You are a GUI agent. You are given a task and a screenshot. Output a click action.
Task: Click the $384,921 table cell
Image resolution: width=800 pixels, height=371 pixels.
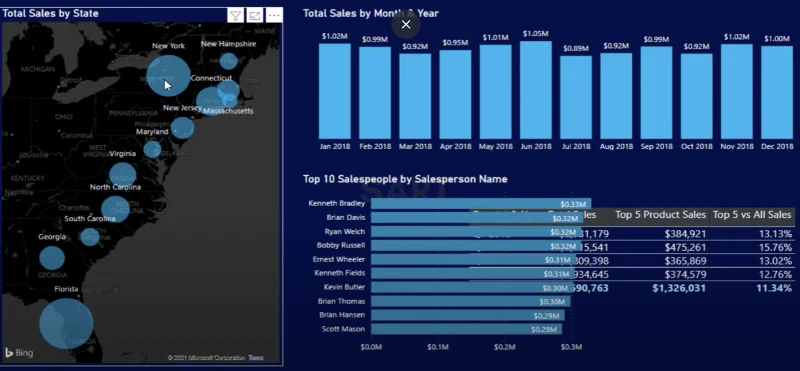[x=686, y=234]
